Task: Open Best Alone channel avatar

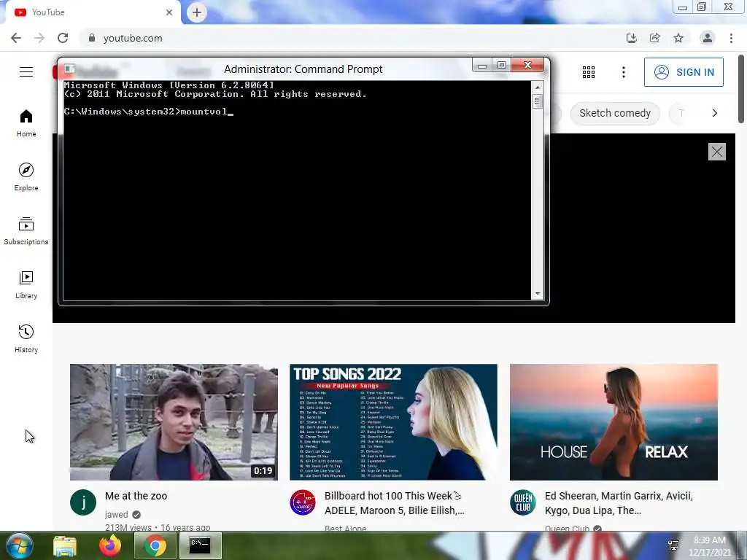Action: coord(303,502)
